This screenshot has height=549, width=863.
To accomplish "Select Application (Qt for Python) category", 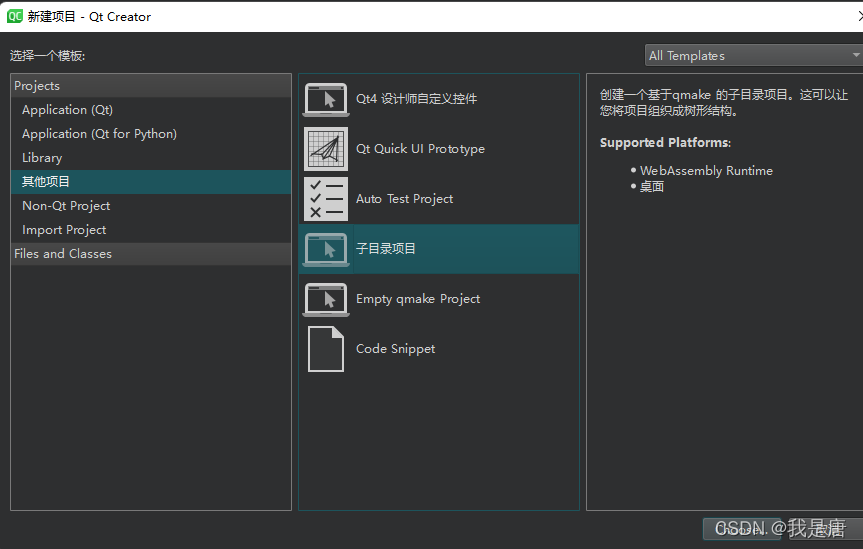I will point(151,134).
